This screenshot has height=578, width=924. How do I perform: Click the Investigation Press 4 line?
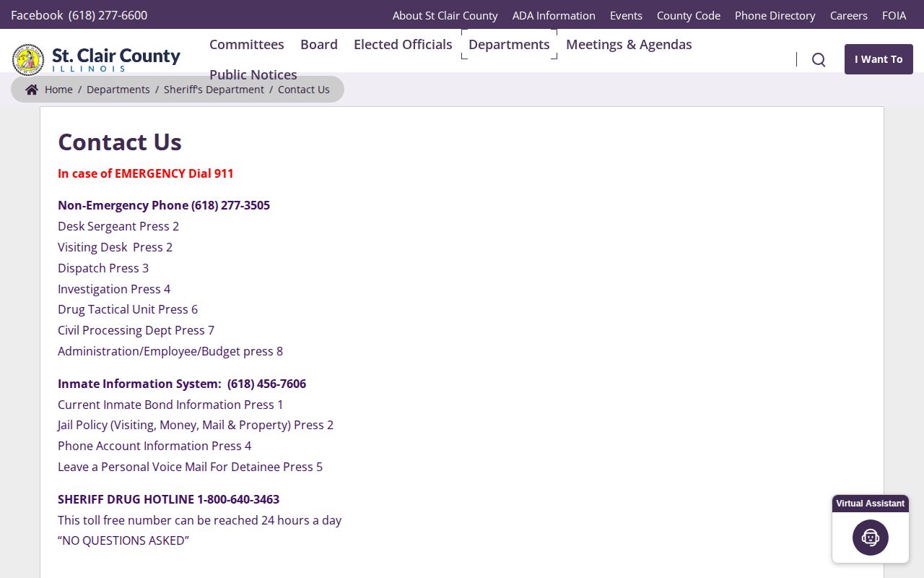114,289
